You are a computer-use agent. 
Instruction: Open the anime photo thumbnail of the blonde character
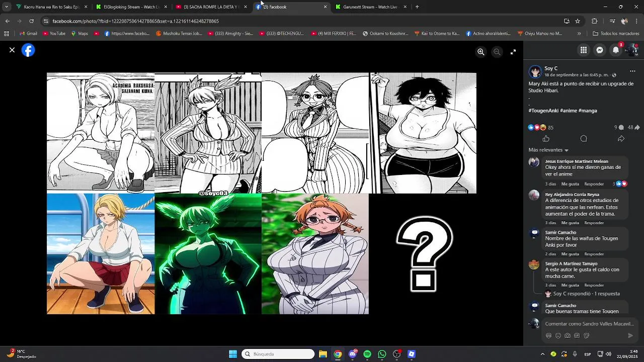[101, 254]
